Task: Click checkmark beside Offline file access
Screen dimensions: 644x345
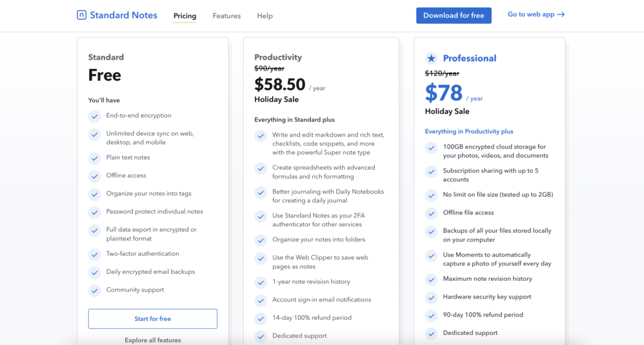Action: tap(431, 213)
